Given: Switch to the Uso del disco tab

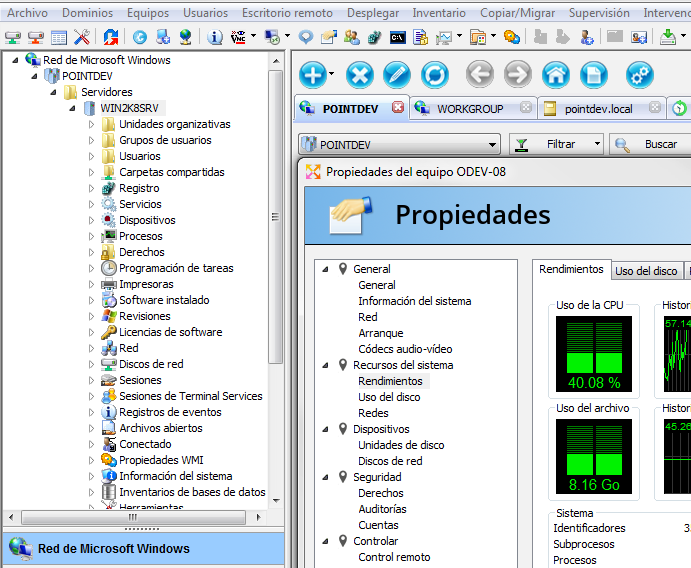Looking at the screenshot, I should (645, 271).
